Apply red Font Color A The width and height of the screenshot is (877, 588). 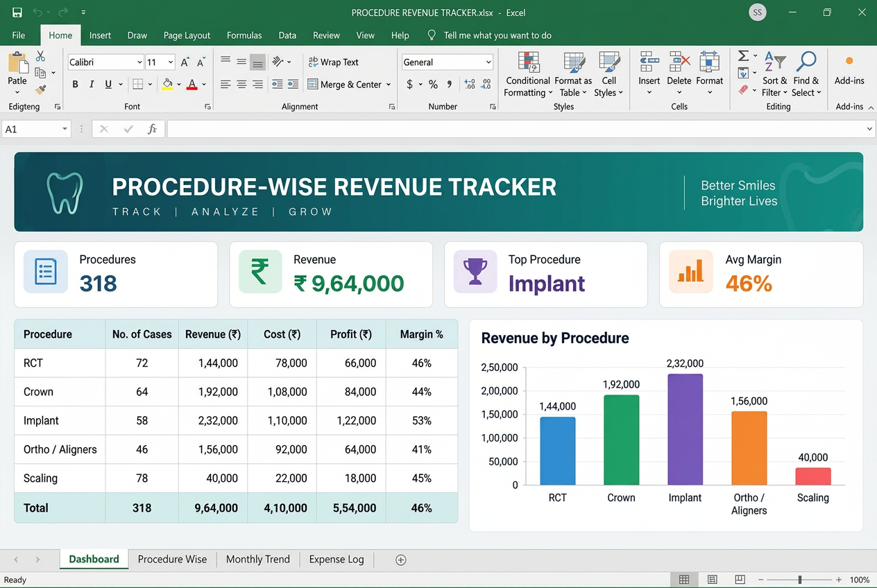[x=193, y=85]
